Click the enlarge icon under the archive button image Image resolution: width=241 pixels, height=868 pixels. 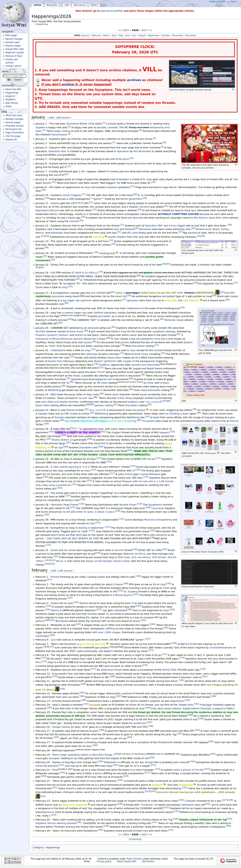tap(233, 90)
